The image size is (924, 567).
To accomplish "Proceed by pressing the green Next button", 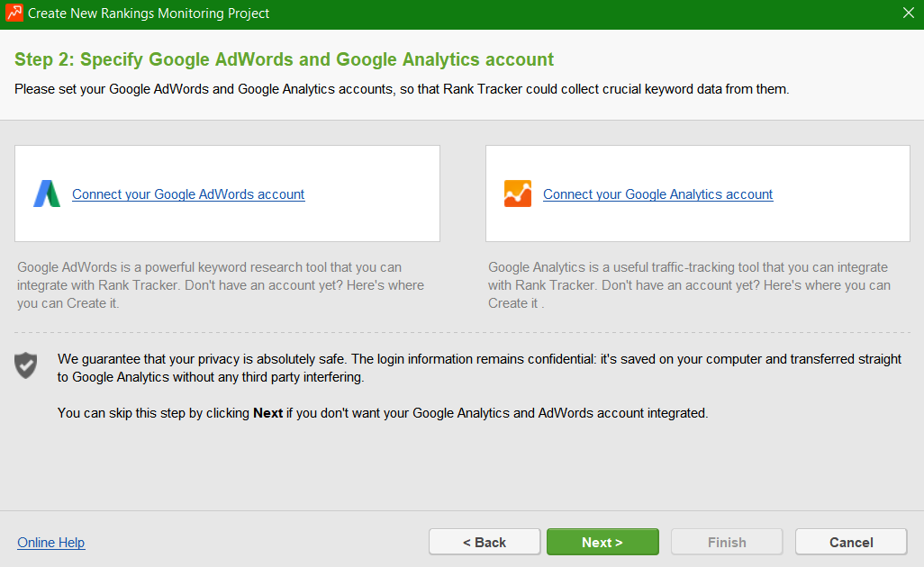I will click(x=602, y=542).
